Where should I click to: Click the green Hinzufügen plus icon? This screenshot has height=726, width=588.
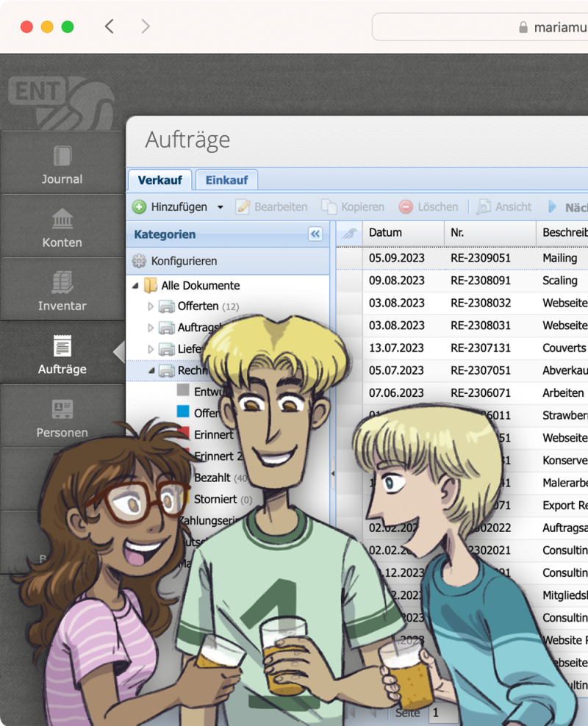coord(139,207)
